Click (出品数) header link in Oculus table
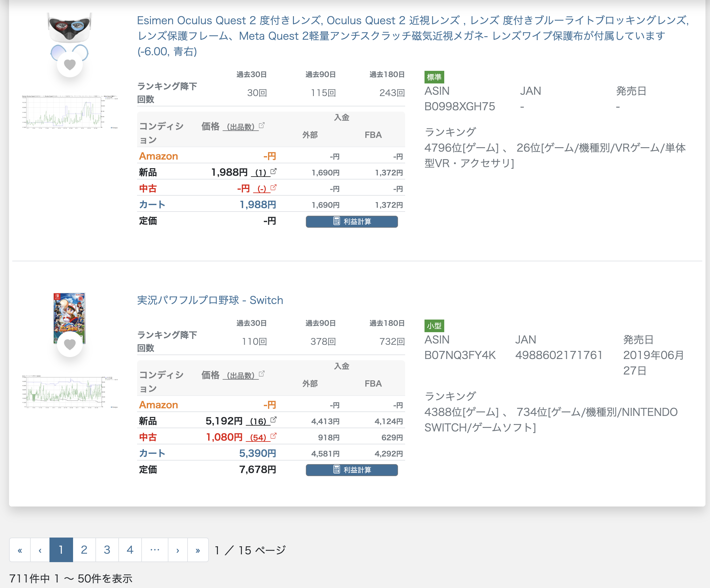This screenshot has height=588, width=710. click(241, 127)
